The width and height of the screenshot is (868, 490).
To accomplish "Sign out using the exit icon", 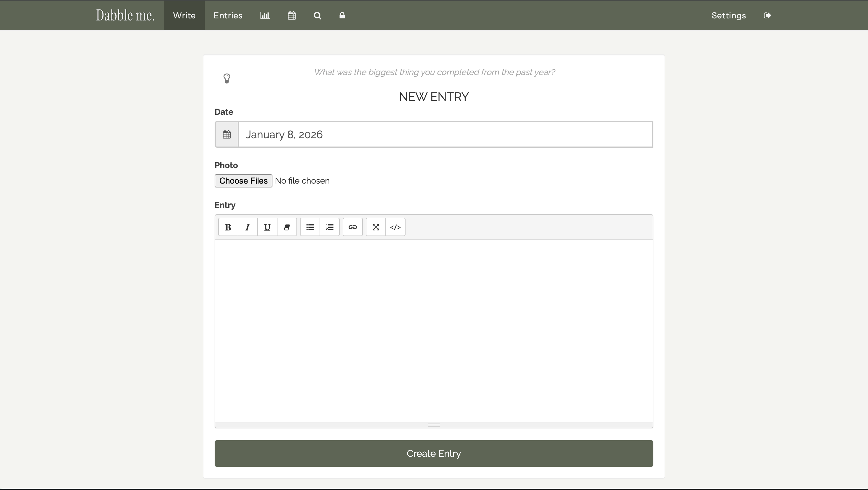I will (x=768, y=15).
